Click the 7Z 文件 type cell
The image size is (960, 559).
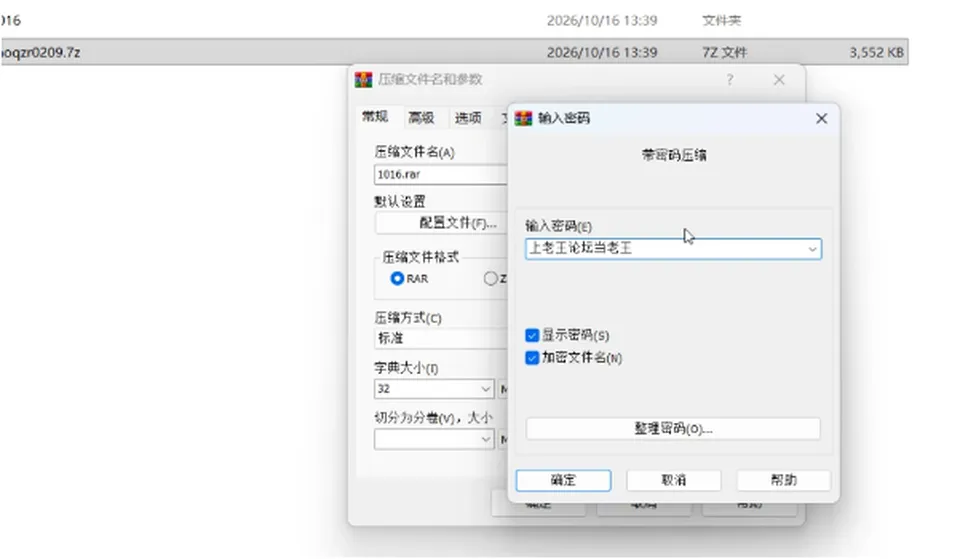point(724,53)
